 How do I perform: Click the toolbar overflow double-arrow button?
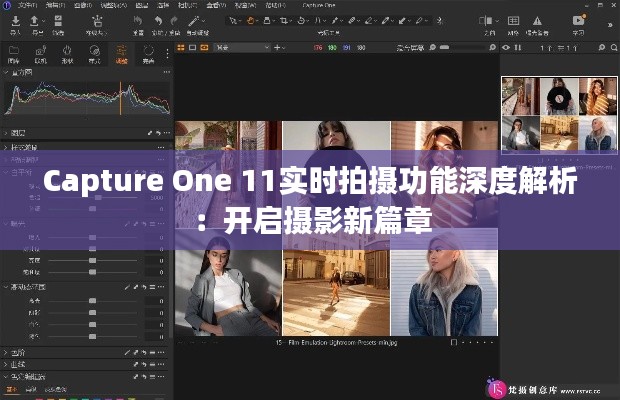click(610, 25)
